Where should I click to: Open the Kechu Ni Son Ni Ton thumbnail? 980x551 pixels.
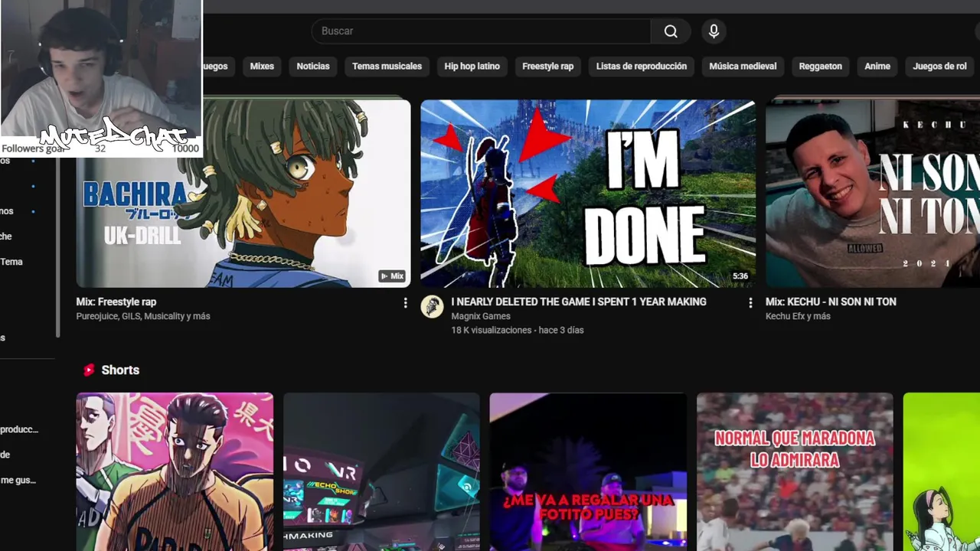click(873, 193)
